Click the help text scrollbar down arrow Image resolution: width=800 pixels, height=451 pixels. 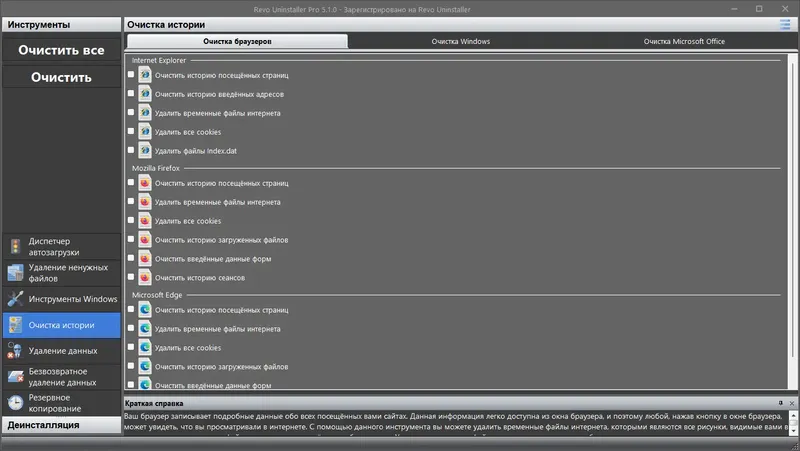793,431
